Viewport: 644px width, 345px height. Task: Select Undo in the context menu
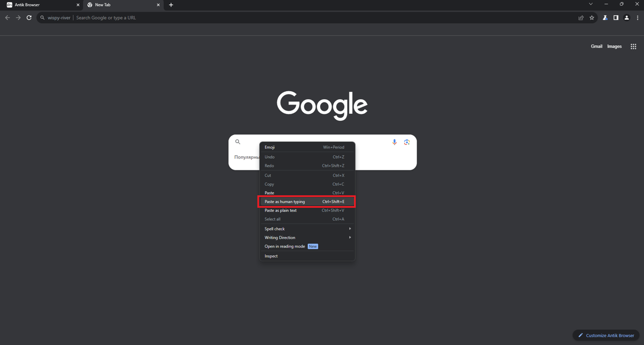tap(307, 157)
